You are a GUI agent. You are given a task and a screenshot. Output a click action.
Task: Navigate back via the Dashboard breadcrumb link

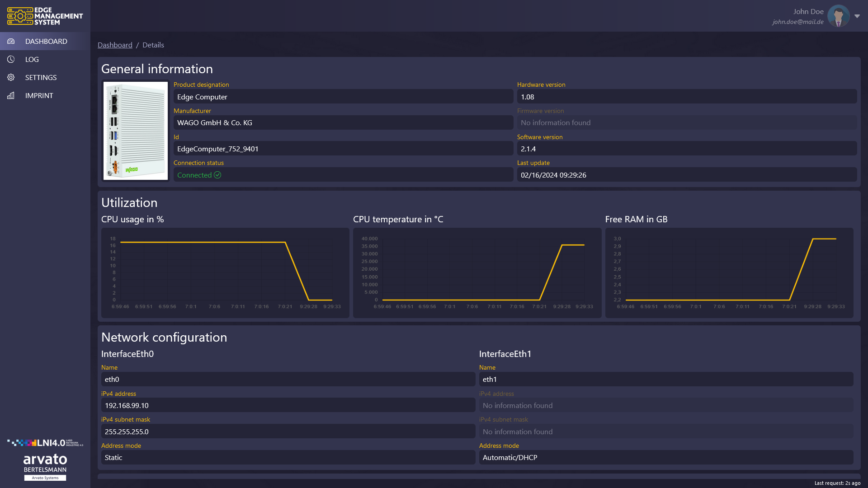tap(115, 45)
